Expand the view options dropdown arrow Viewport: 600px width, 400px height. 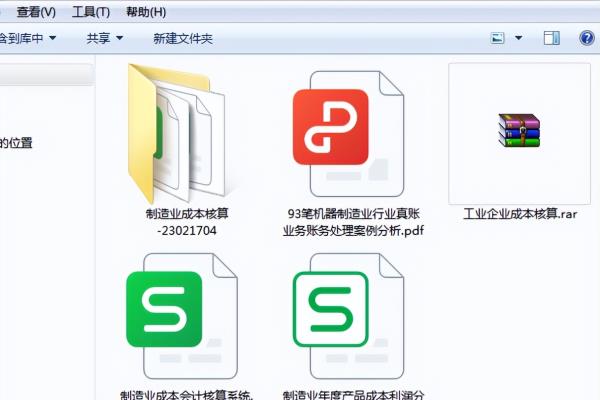point(518,38)
